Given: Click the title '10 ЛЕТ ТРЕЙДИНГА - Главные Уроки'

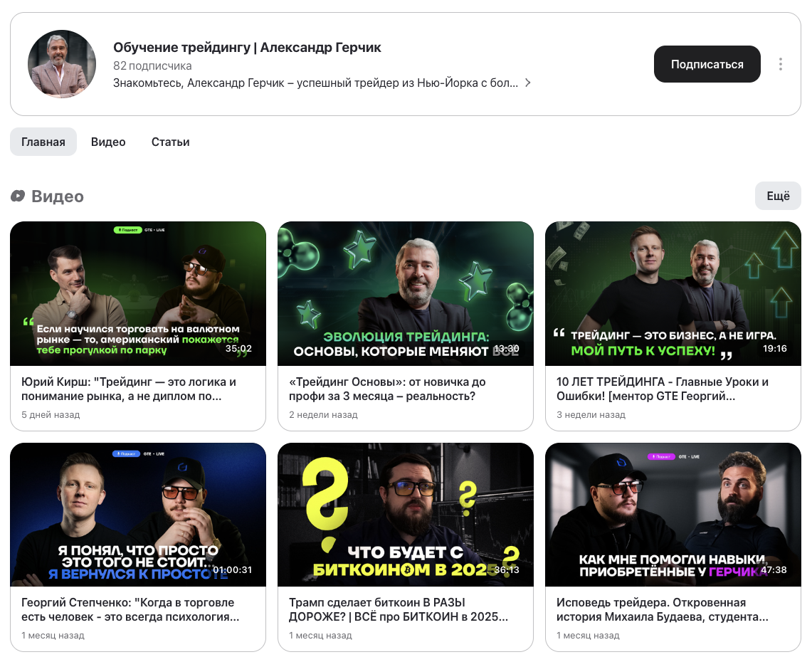Looking at the screenshot, I should (x=663, y=389).
